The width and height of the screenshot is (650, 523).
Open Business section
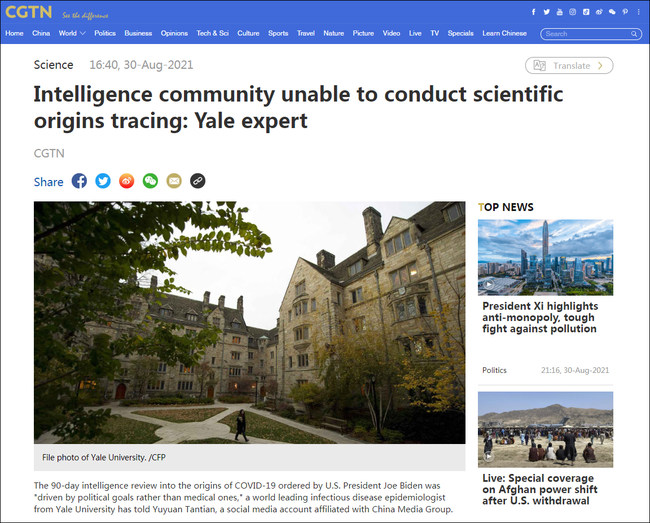point(138,33)
